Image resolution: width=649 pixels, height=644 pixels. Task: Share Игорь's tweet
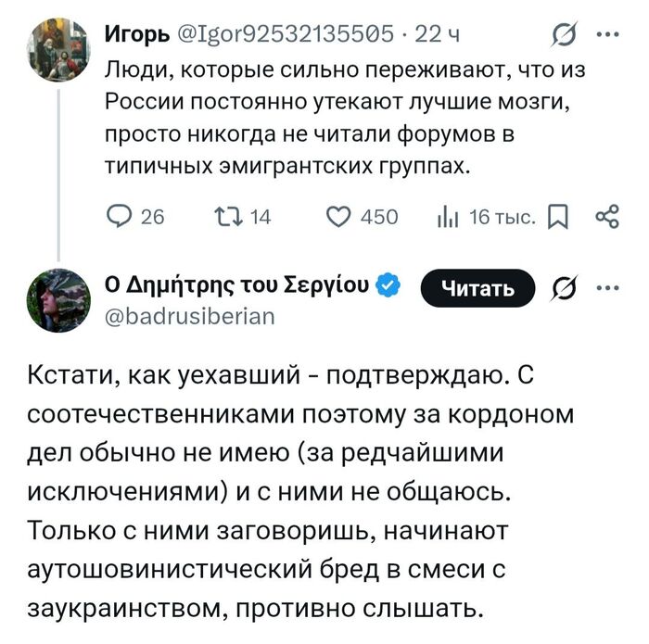pyautogui.click(x=607, y=217)
